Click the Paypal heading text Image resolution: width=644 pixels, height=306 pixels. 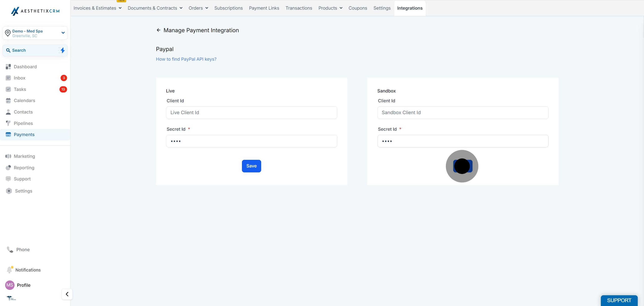(x=165, y=49)
